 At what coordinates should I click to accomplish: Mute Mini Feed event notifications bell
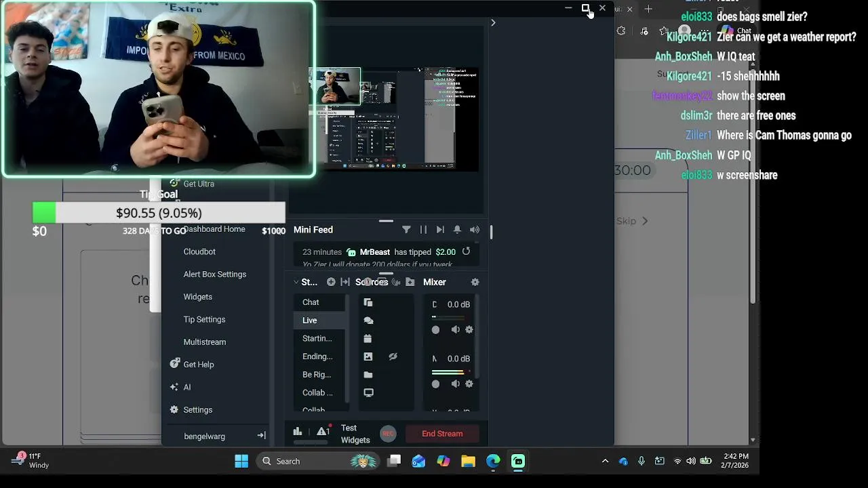pos(457,230)
